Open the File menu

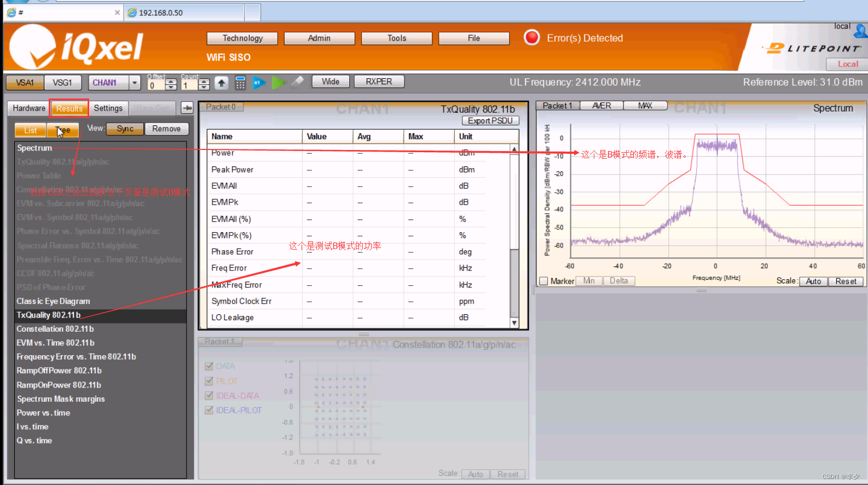(x=474, y=38)
